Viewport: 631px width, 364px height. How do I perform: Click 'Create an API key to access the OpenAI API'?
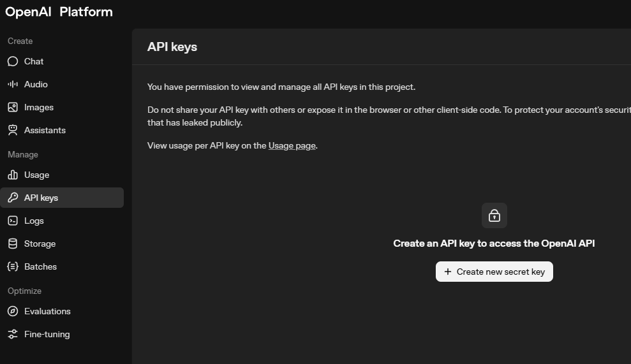[494, 244]
